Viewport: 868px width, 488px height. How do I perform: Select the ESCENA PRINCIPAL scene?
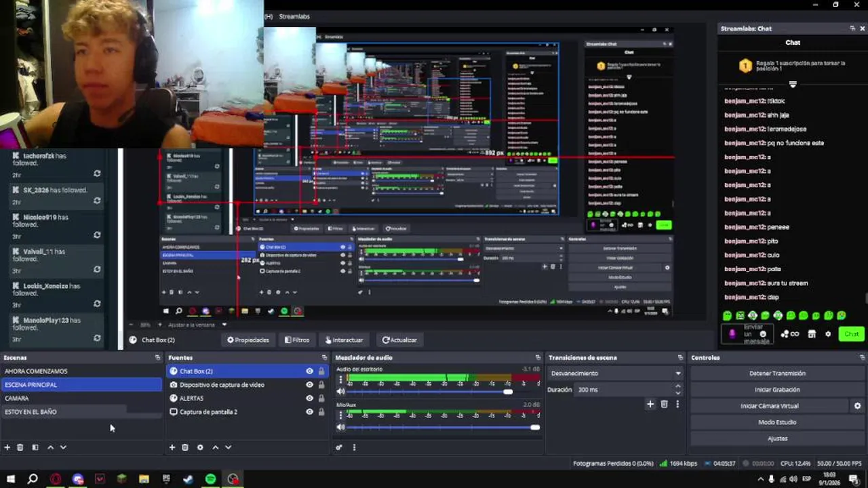[81, 385]
